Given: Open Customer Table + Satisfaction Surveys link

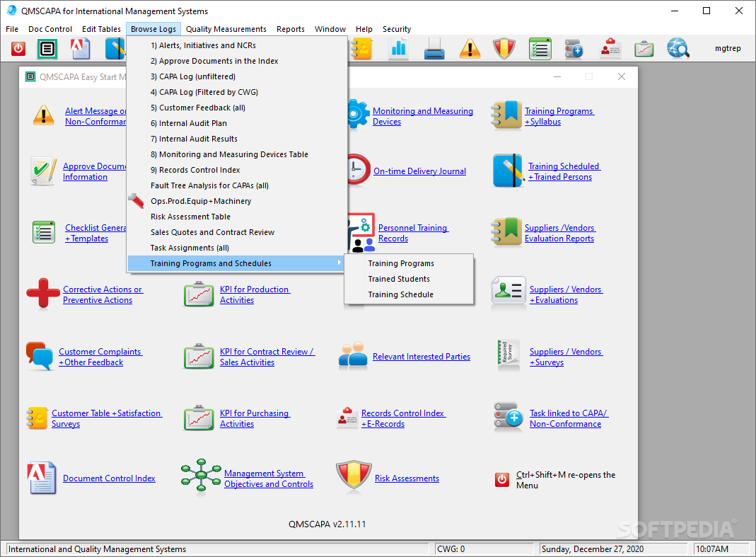Looking at the screenshot, I should (x=107, y=418).
